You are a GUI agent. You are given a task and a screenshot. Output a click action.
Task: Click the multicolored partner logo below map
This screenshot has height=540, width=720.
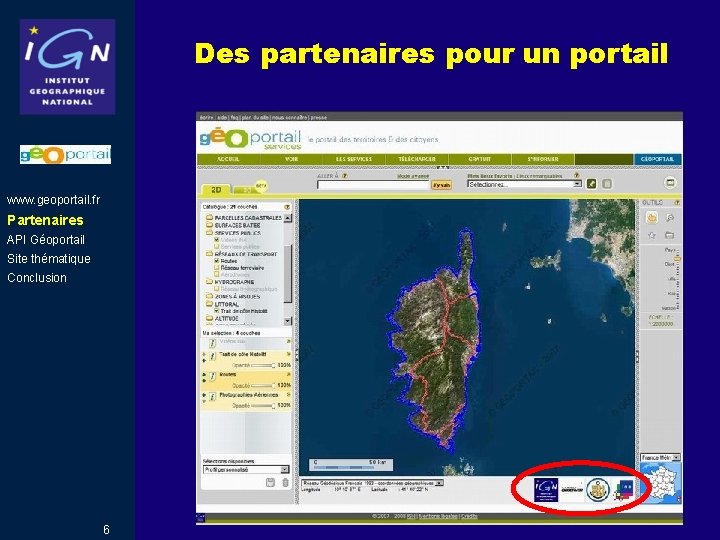(x=624, y=490)
